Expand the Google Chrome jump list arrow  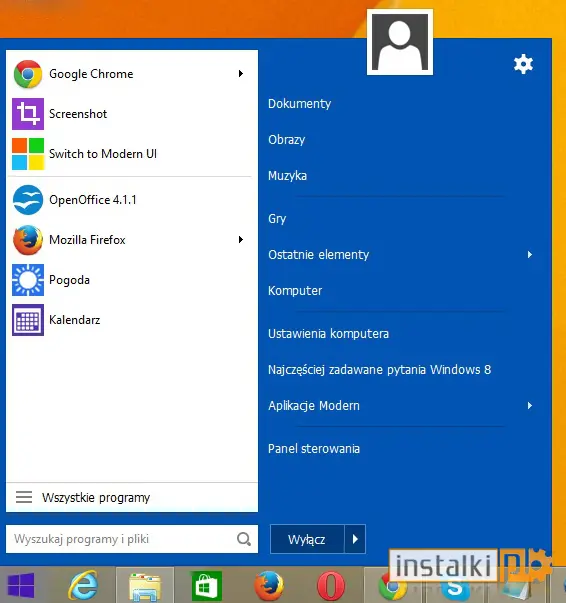point(241,73)
